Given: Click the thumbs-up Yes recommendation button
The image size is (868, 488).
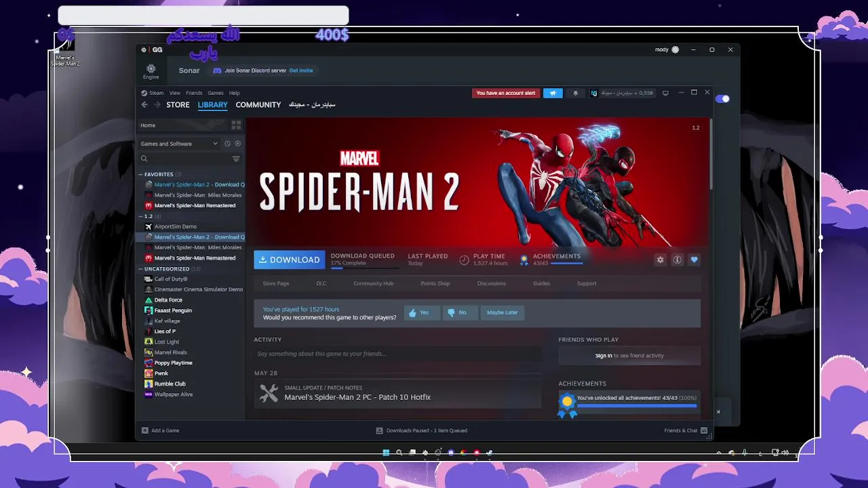Looking at the screenshot, I should click(422, 312).
